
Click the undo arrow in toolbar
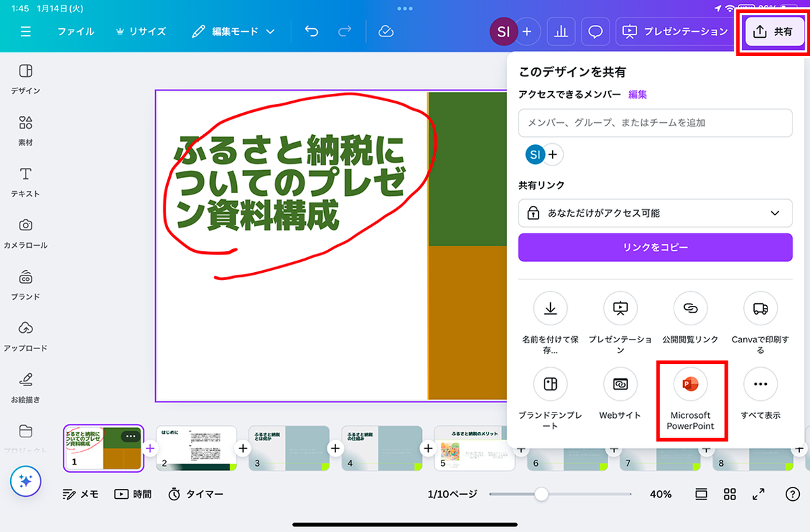click(311, 32)
